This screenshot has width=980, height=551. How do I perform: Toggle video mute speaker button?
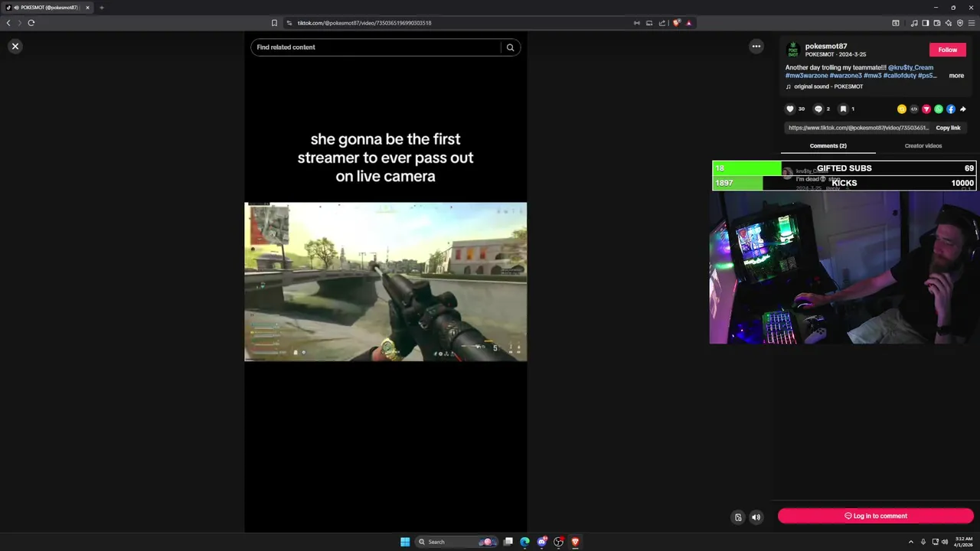click(756, 517)
